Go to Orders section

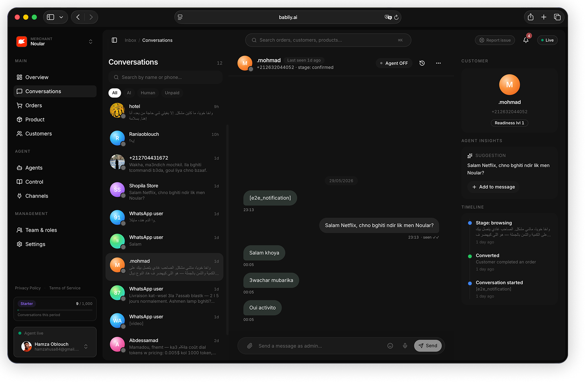pyautogui.click(x=55, y=105)
